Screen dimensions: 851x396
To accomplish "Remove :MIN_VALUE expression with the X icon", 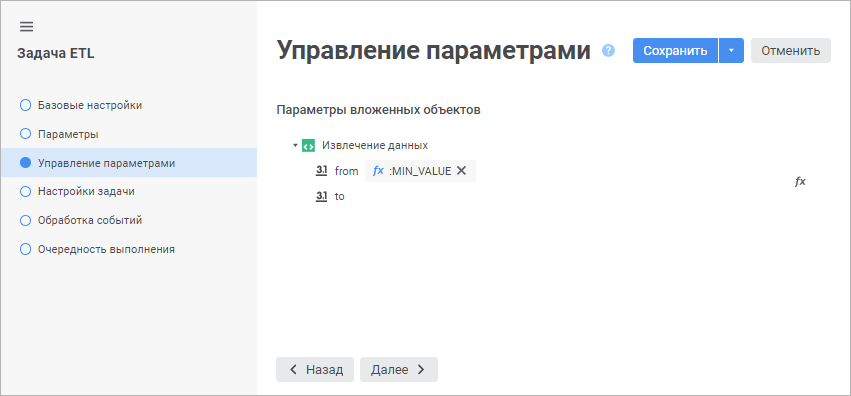I will point(461,170).
